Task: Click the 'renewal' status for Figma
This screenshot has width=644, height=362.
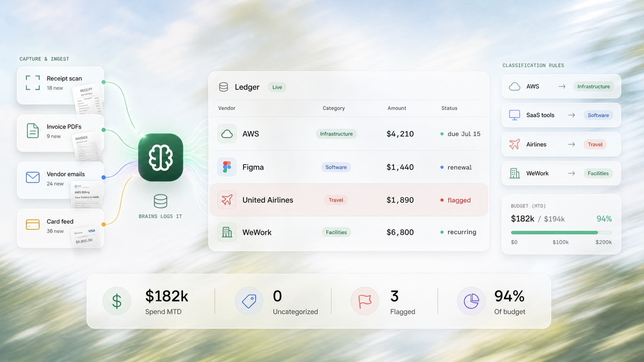Action: 460,167
